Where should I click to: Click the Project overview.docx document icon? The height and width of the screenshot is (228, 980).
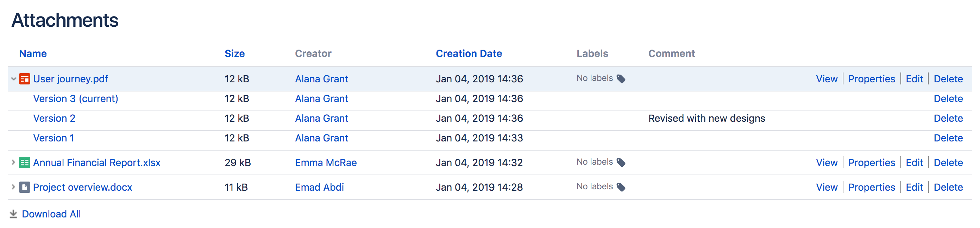[x=24, y=187]
